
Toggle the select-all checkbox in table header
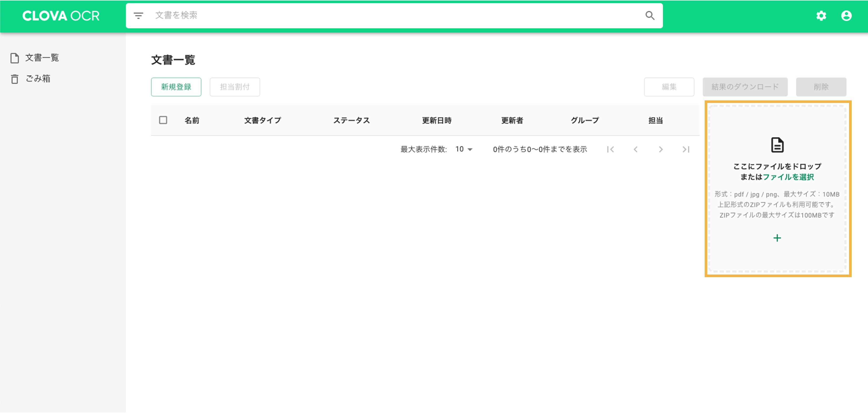[163, 120]
